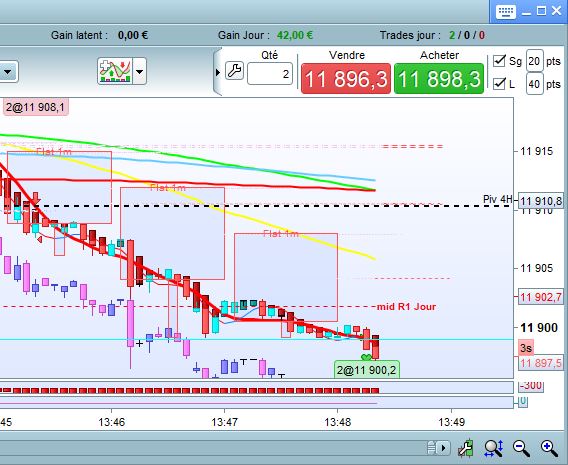Click the 11 910,8 price tag
Image resolution: width=568 pixels, height=465 pixels.
[541, 201]
